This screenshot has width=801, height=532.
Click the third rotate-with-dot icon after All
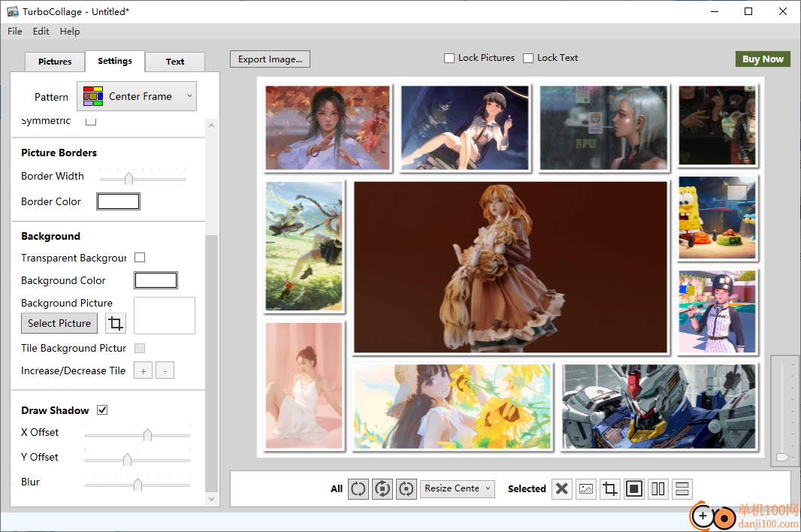[406, 488]
